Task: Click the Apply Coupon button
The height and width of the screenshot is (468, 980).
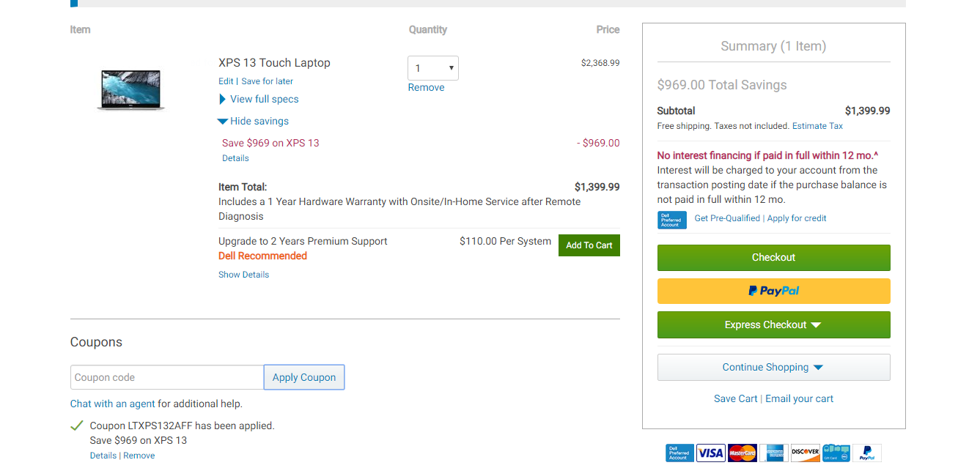Action: pos(304,377)
